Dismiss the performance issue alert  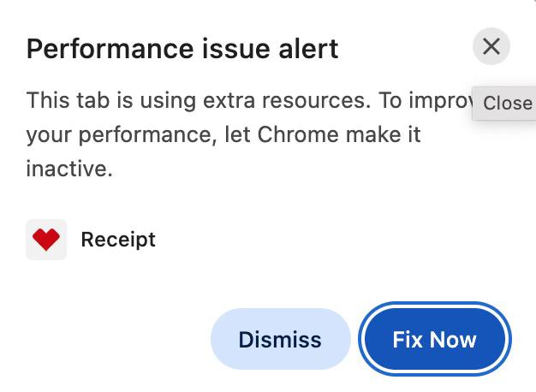(280, 339)
